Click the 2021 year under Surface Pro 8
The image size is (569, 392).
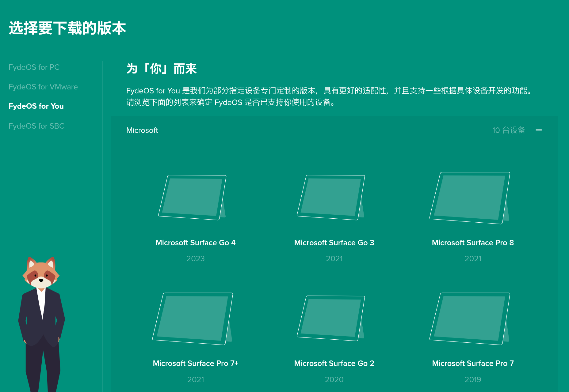[473, 259]
